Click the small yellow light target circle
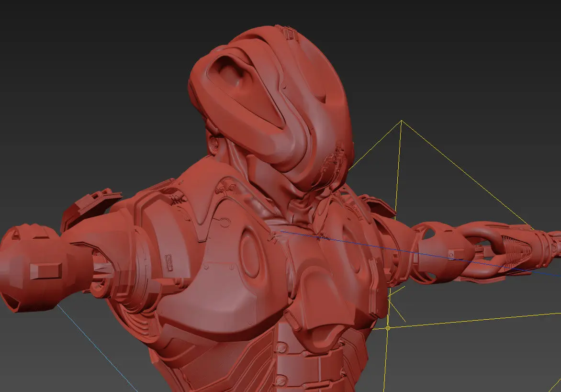Viewport: 561px width, 392px height. pos(388,327)
